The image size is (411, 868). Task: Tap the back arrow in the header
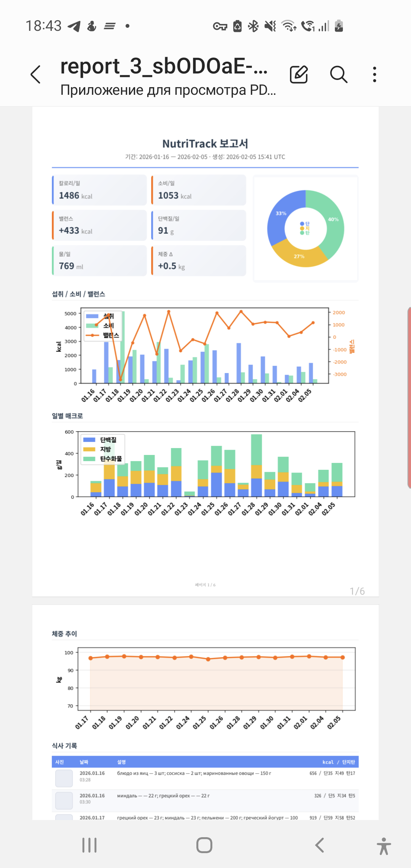point(35,74)
